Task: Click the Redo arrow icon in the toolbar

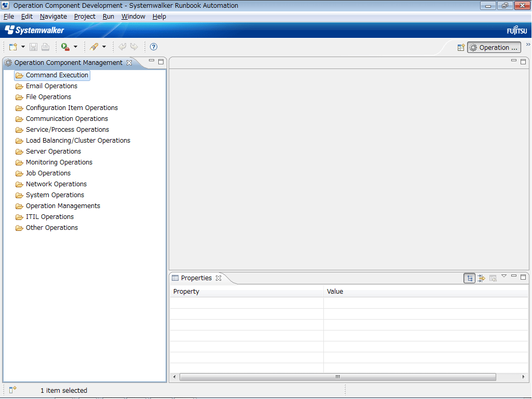Action: coord(134,47)
